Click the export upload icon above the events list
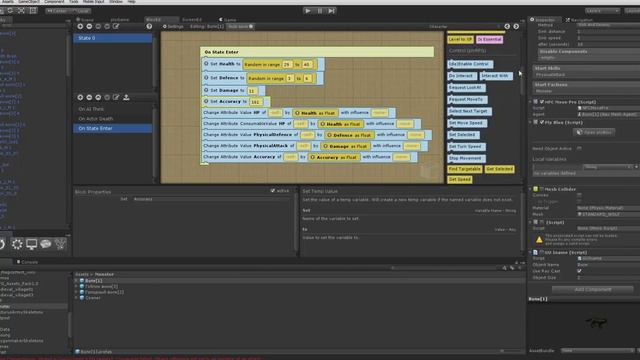Image resolution: width=640 pixels, height=360 pixels. [x=126, y=97]
